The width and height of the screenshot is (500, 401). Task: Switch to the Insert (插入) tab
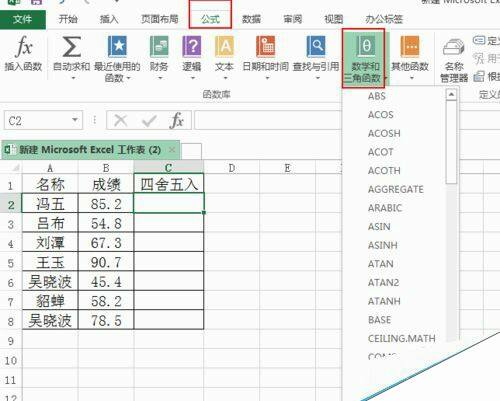tap(109, 19)
